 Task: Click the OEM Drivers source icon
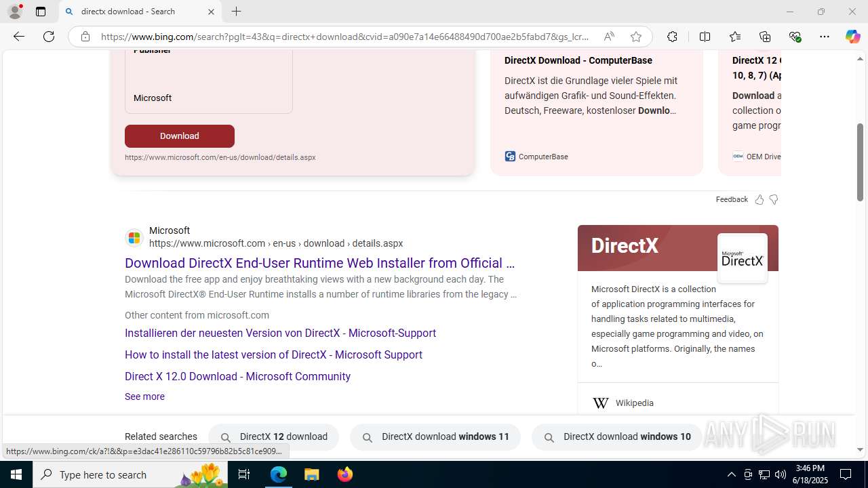click(x=738, y=157)
